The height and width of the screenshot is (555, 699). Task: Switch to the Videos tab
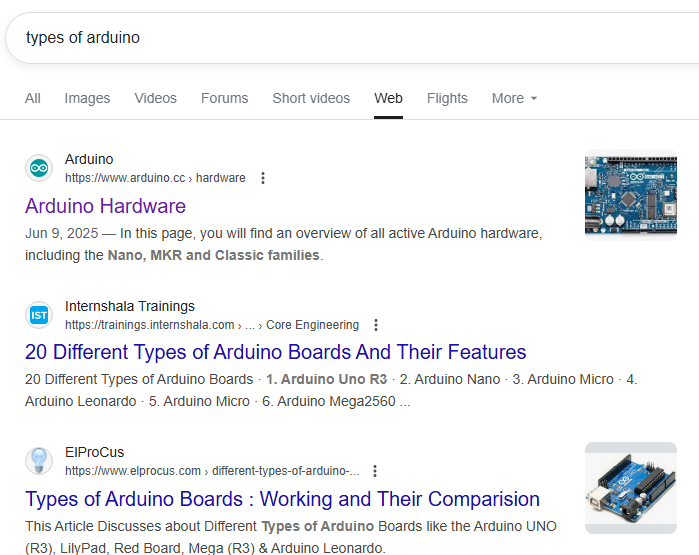click(156, 98)
